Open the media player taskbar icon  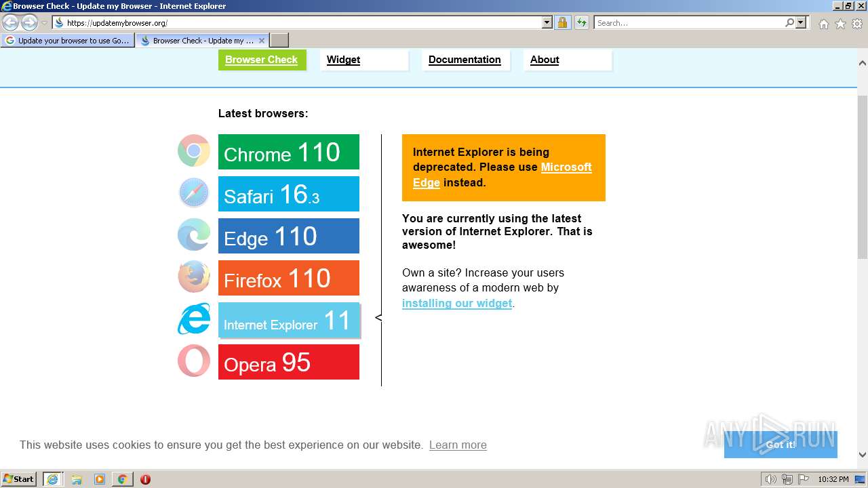pos(100,479)
